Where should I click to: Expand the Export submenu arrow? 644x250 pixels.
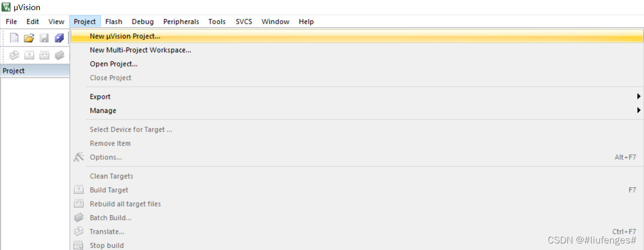638,97
